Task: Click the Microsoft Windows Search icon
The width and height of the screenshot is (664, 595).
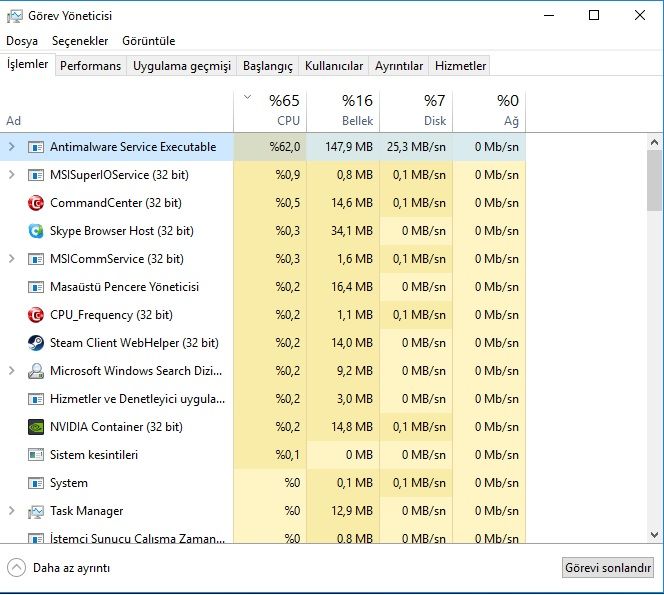Action: 36,371
